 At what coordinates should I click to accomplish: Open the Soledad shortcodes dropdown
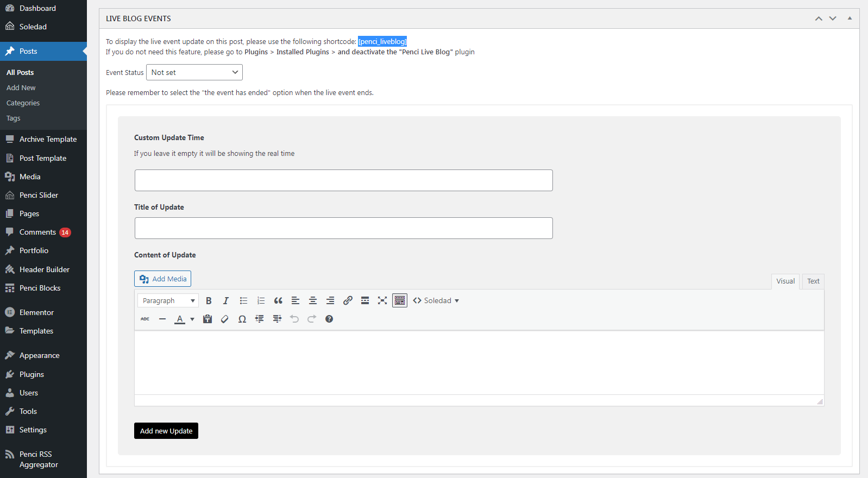point(436,300)
